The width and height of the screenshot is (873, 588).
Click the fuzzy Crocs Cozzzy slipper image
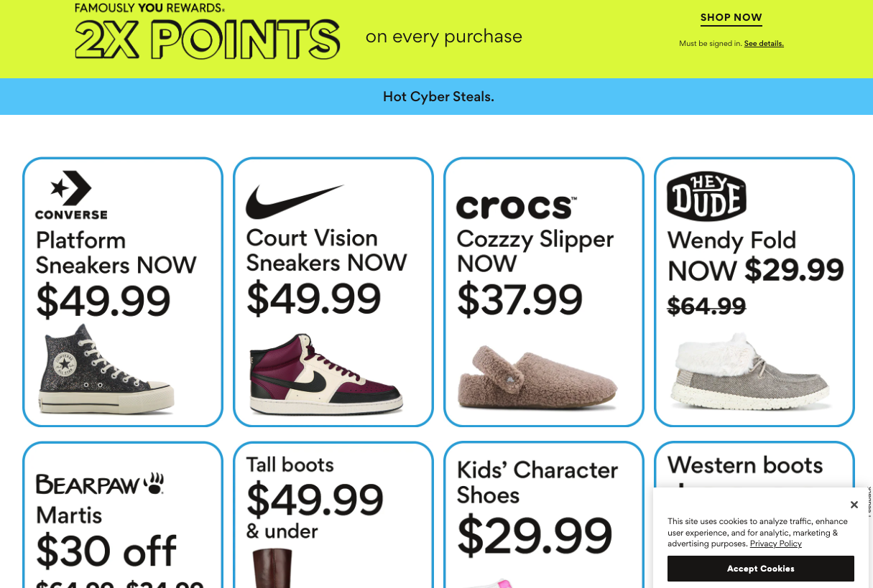tap(537, 377)
